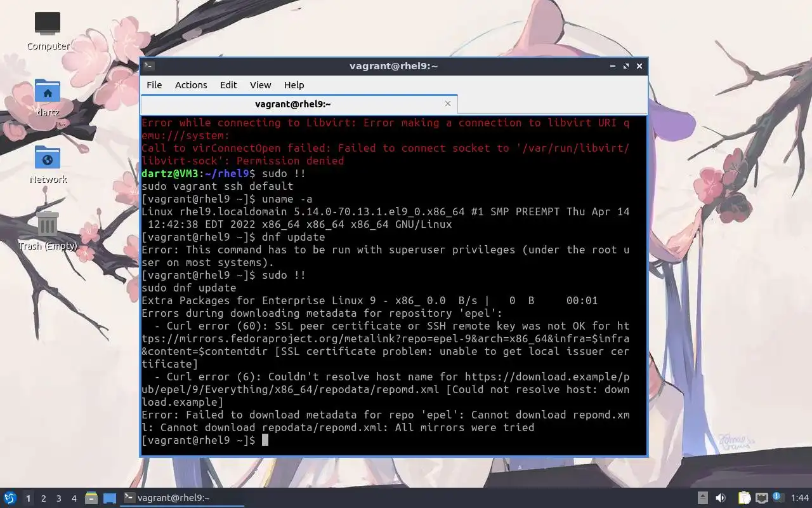Select the vagrant@rhel9:~ taskbar entry
The image size is (812, 508).
[x=183, y=498]
